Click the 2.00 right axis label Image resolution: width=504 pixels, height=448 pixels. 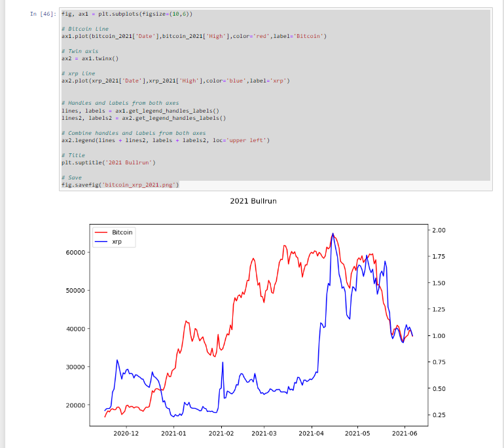pyautogui.click(x=439, y=231)
